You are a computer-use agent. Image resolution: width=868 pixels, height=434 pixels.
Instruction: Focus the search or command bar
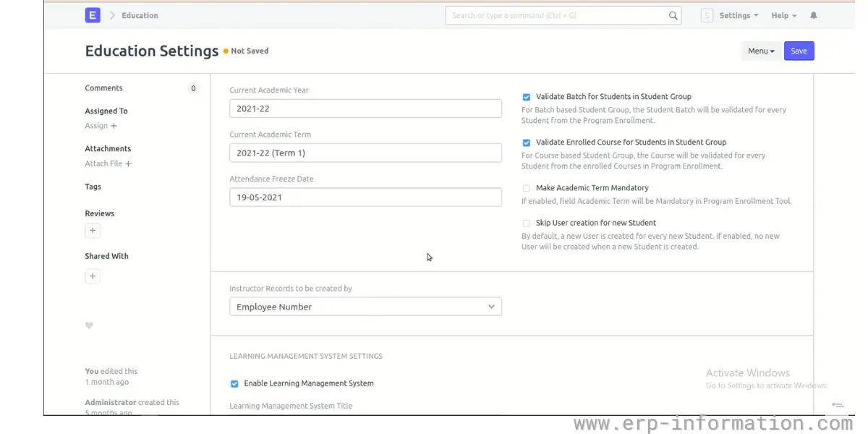563,15
